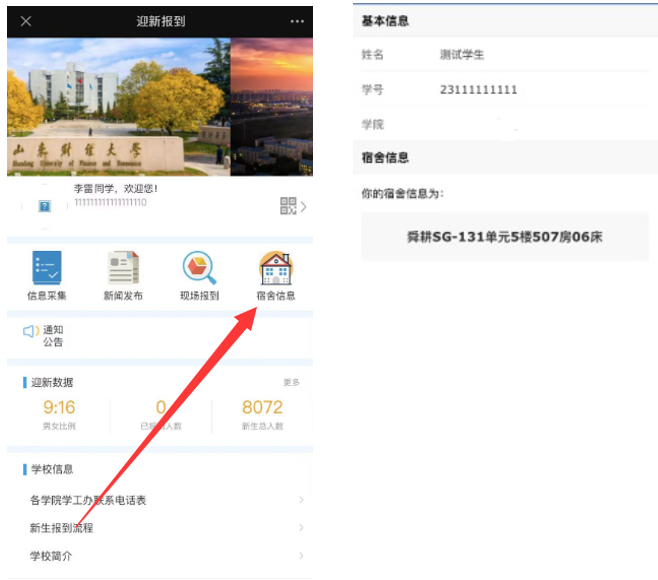Open the 新闻发布 newspaper icon
Viewport: 658px width, 580px height.
122,270
